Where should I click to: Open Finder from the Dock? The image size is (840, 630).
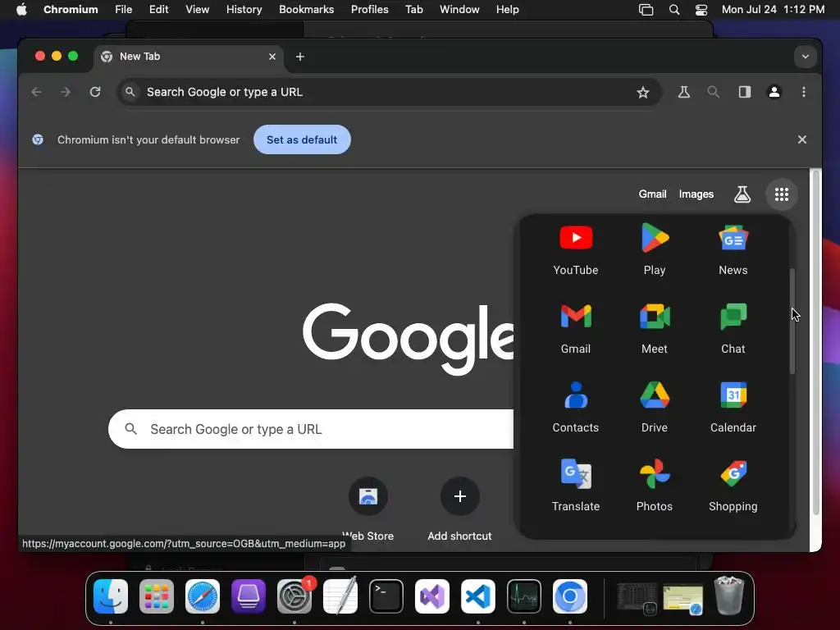111,596
